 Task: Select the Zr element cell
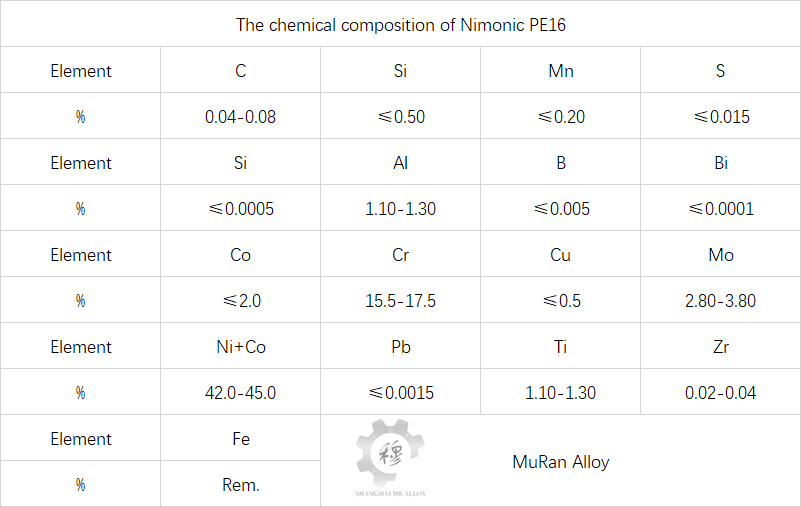pos(720,347)
